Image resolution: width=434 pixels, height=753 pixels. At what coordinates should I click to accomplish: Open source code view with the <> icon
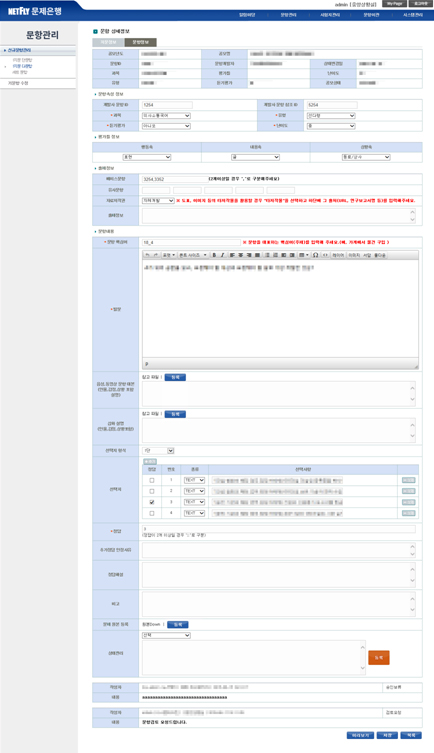click(x=325, y=255)
